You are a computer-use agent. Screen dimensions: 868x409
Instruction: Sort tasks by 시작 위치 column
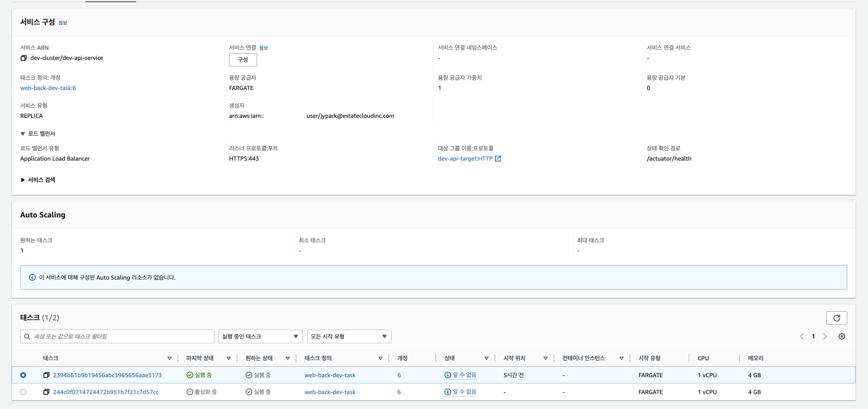[546, 358]
